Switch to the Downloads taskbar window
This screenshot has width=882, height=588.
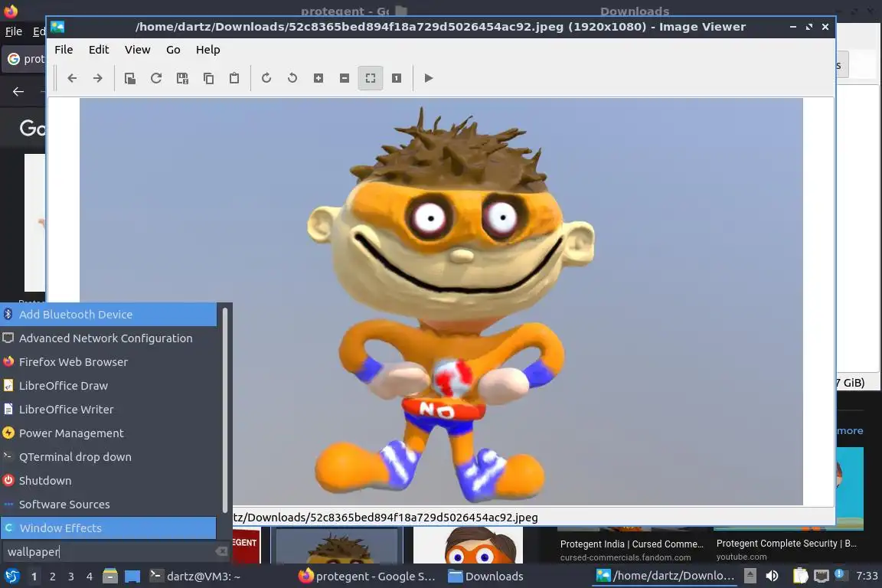pyautogui.click(x=486, y=577)
